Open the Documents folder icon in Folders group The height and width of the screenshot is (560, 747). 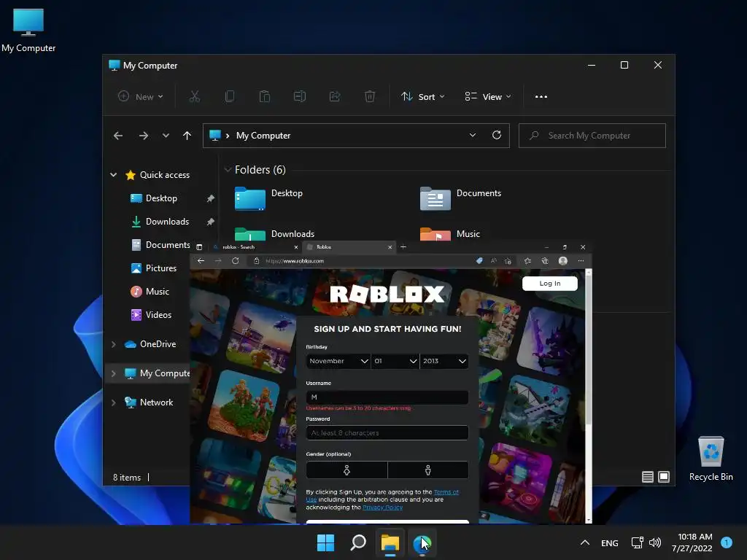pos(436,198)
